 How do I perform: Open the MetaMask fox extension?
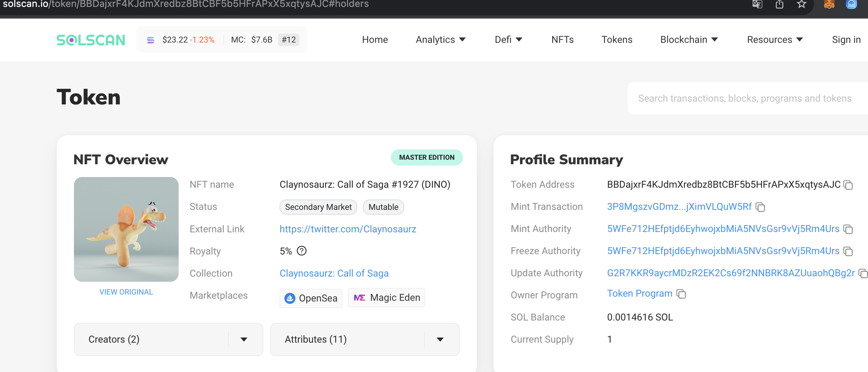click(x=829, y=4)
